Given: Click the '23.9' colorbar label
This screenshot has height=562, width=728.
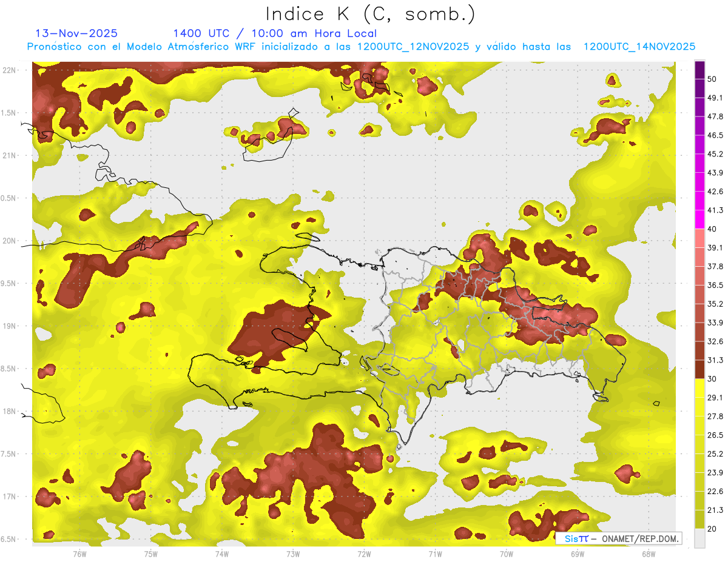Looking at the screenshot, I should click(x=715, y=472).
